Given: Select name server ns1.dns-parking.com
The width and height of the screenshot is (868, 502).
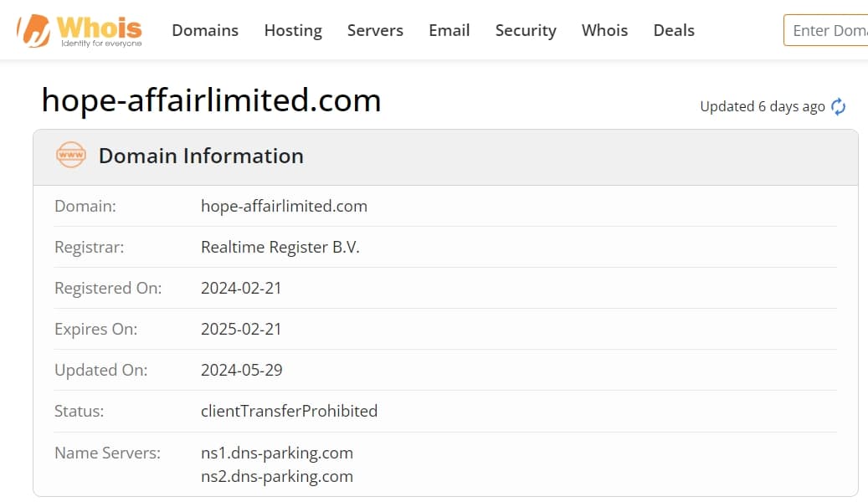Looking at the screenshot, I should click(277, 453).
